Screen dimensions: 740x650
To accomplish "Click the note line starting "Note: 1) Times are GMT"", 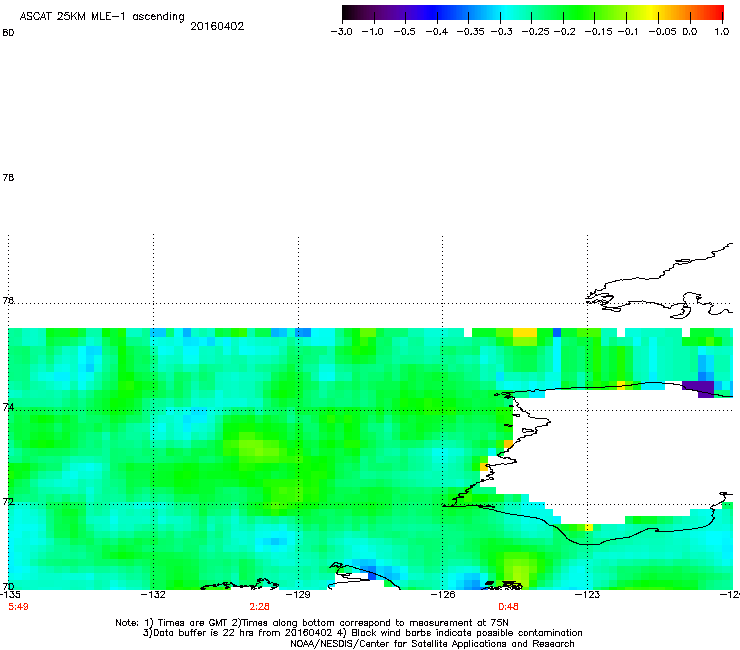I will tap(312, 623).
